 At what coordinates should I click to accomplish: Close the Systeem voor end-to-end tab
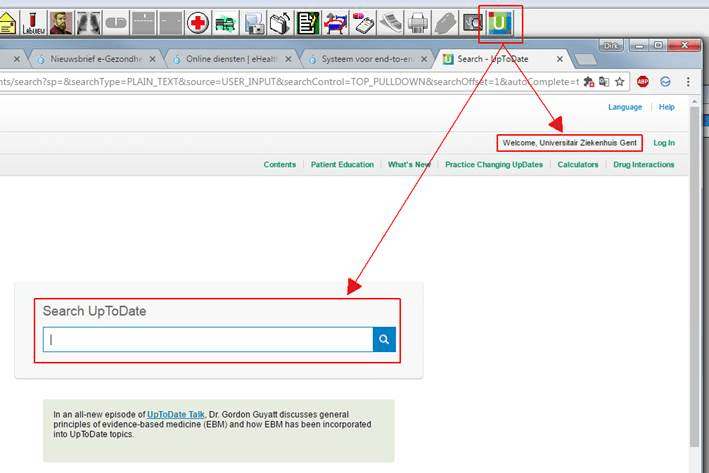pos(424,59)
